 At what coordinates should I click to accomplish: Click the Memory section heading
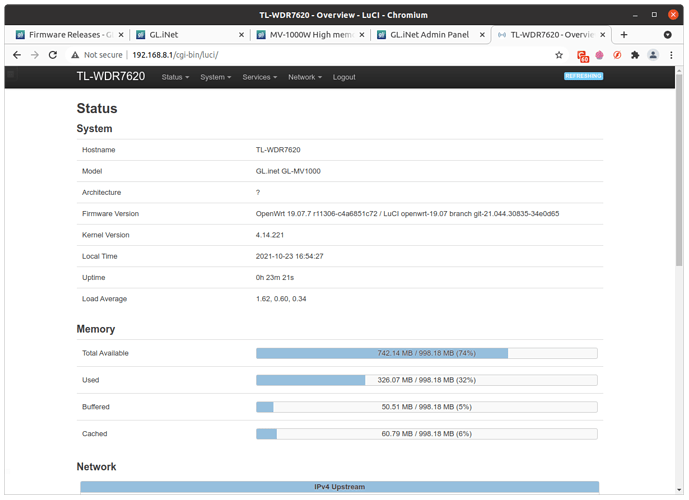click(96, 329)
